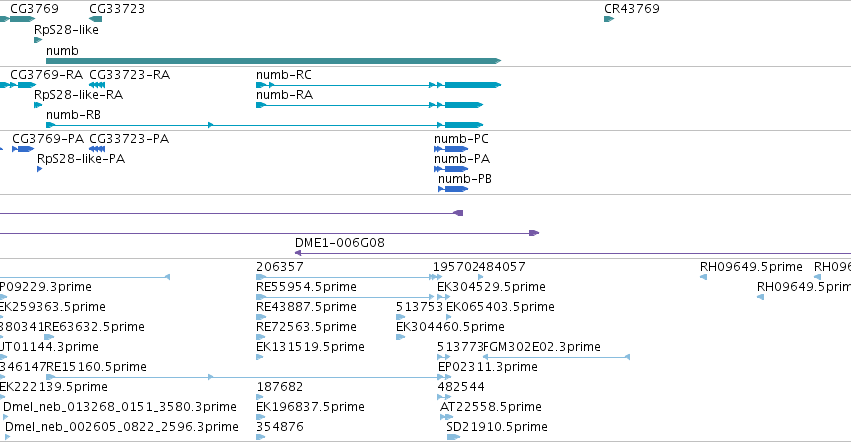Image resolution: width=851 pixels, height=442 pixels.
Task: Select the SD21910.5prime EST glyph
Action: pos(453,437)
